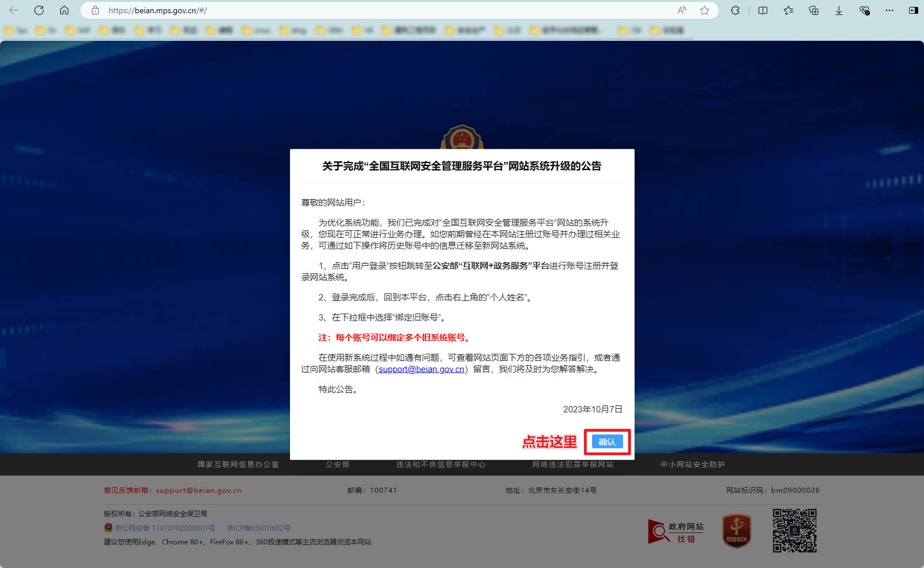Add this page to favorites with the star
Screen dimensions: 924x568
[x=705, y=10]
